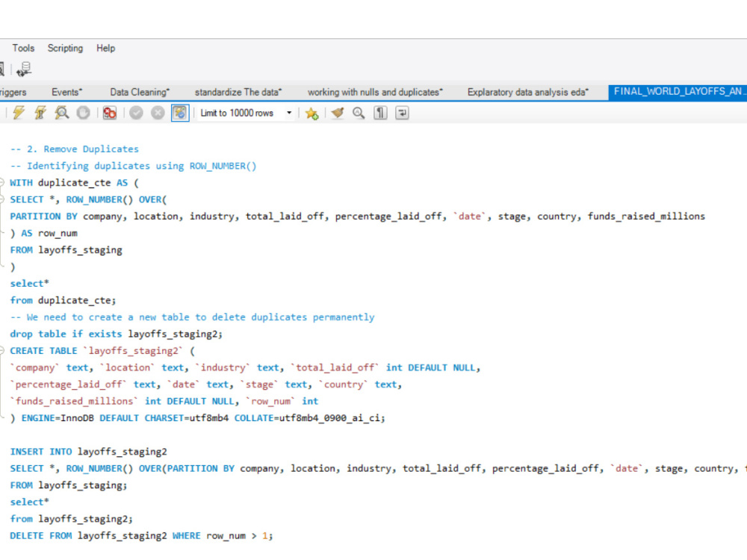The image size is (747, 560).
Task: Click 'funds_raised_millions' in the PARTITION BY line
Action: (646, 217)
